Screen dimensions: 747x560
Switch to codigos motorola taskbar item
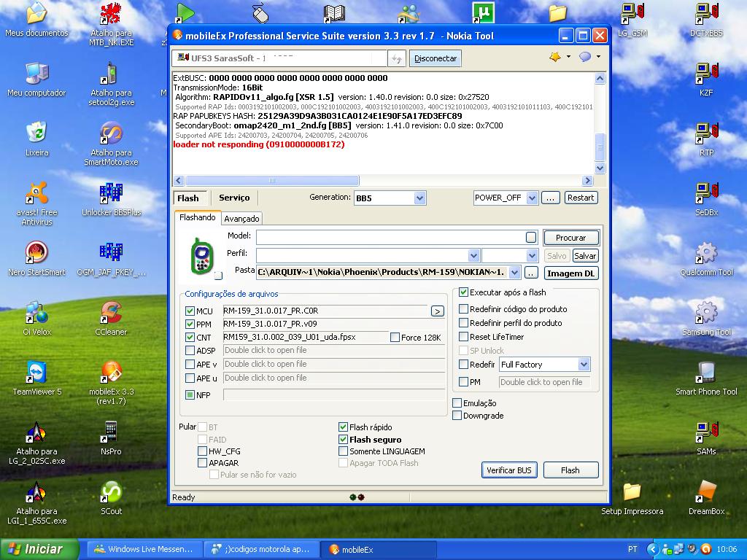(261, 549)
